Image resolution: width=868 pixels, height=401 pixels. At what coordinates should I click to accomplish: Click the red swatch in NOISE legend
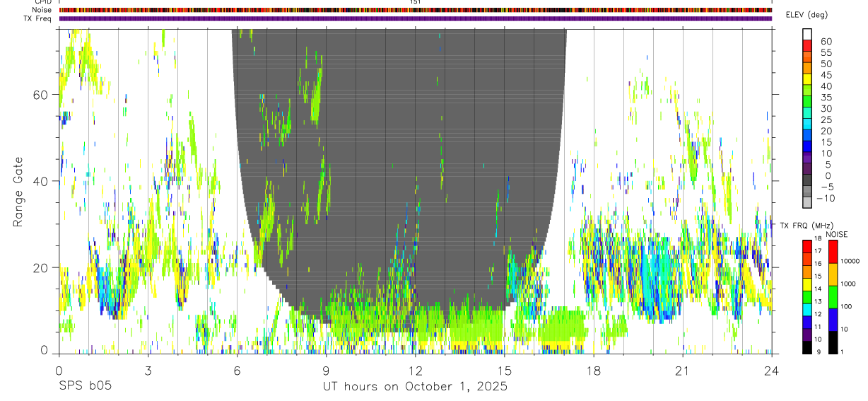[833, 252]
